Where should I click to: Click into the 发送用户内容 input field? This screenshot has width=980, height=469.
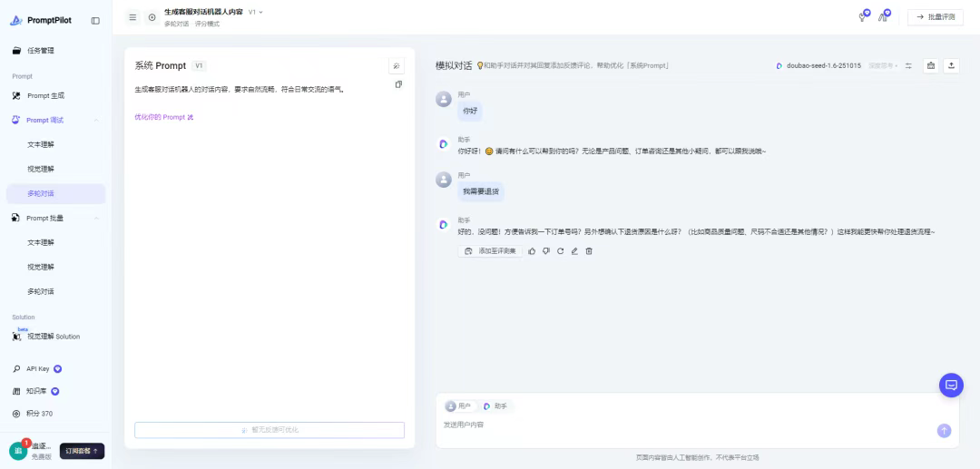click(688, 425)
